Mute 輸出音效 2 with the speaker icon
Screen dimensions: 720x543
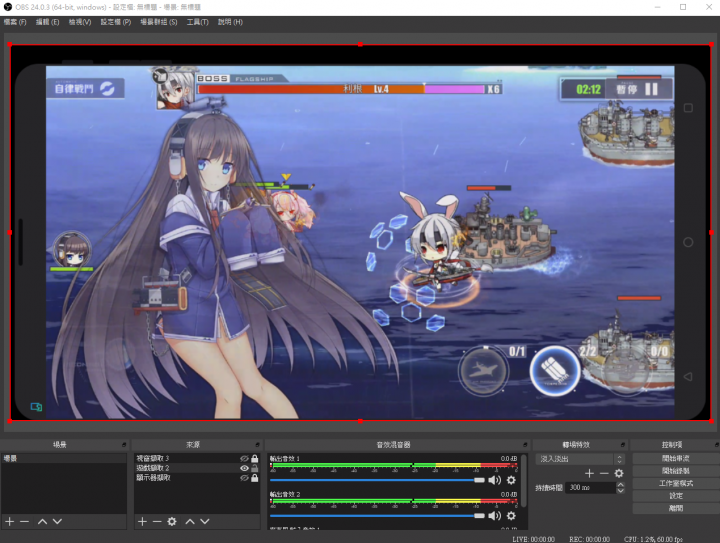point(494,516)
